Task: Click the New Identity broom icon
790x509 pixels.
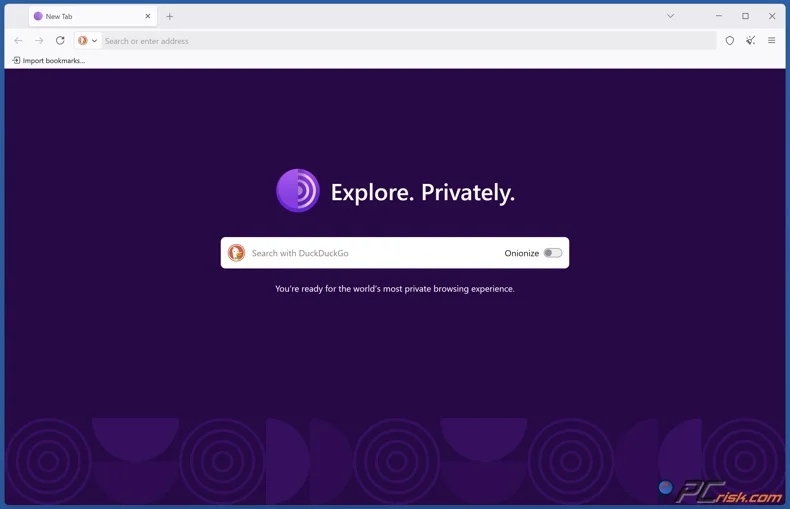Action: point(751,41)
